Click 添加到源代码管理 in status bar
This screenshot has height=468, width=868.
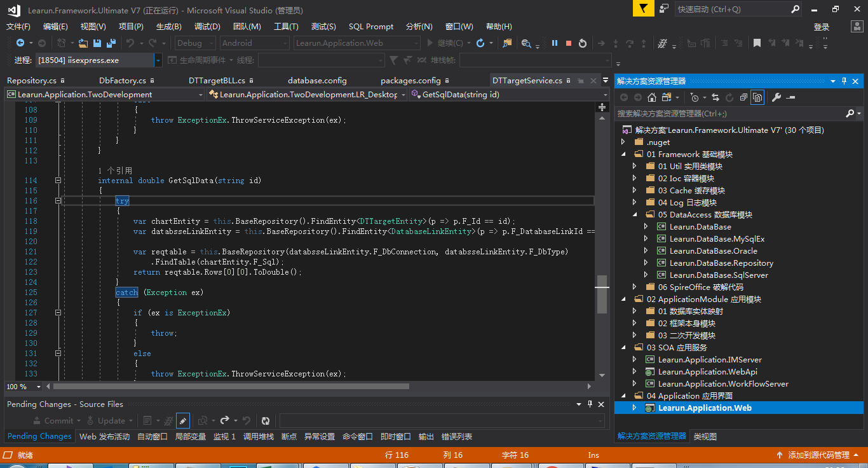[818, 455]
